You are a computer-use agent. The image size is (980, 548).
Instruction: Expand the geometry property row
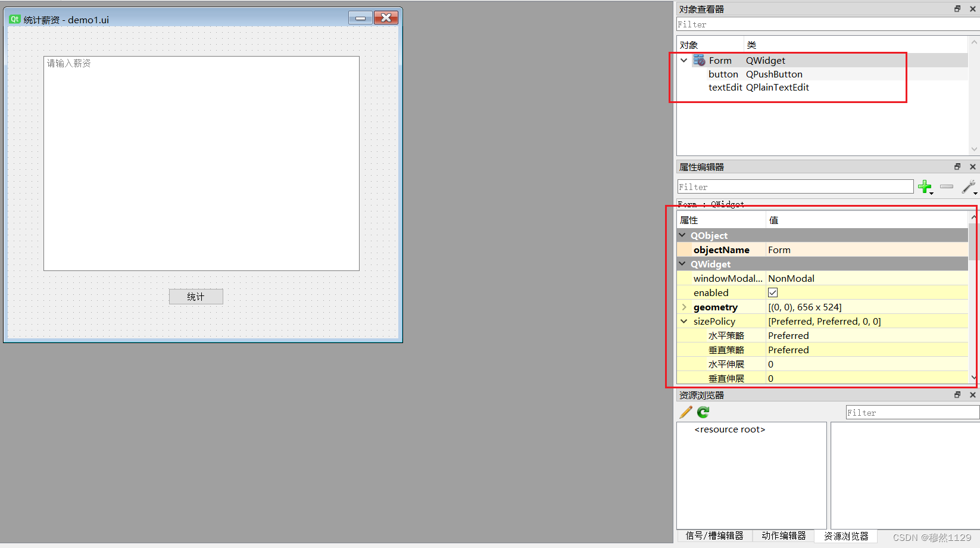pos(683,307)
